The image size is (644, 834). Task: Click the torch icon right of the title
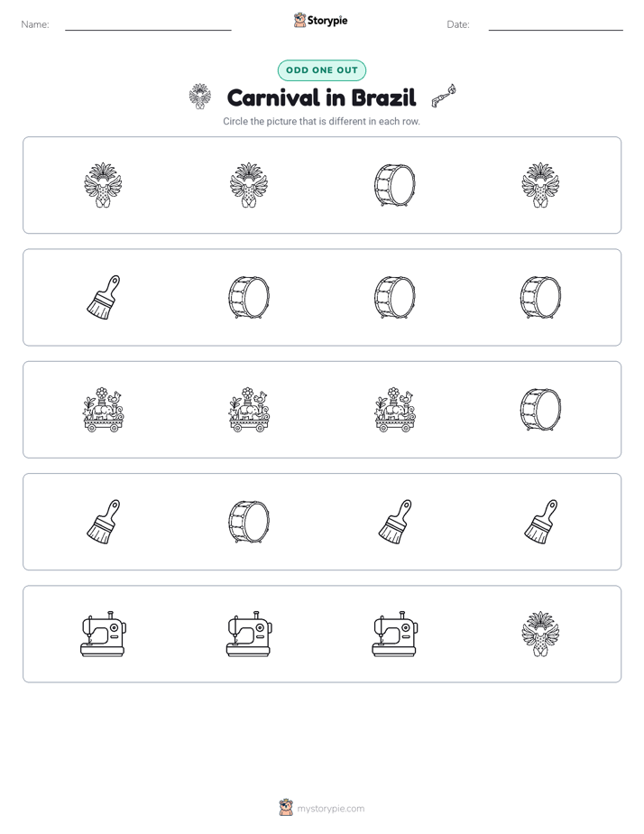click(444, 97)
